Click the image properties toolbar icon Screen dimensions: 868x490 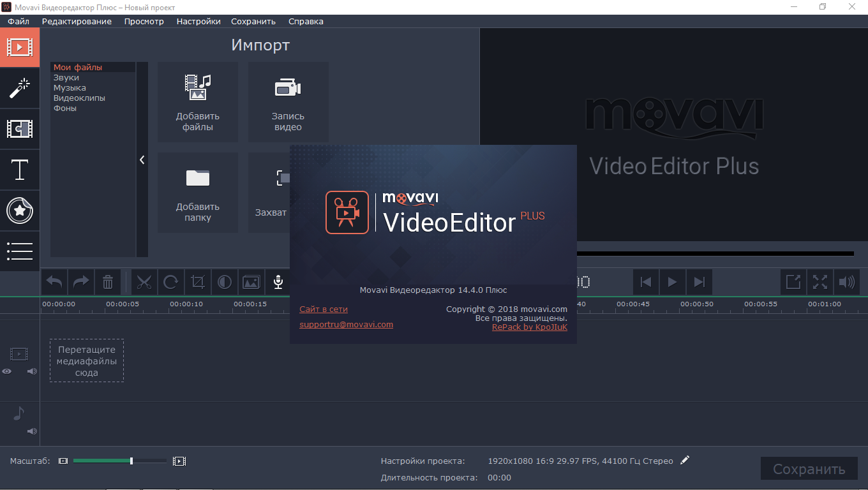point(251,282)
